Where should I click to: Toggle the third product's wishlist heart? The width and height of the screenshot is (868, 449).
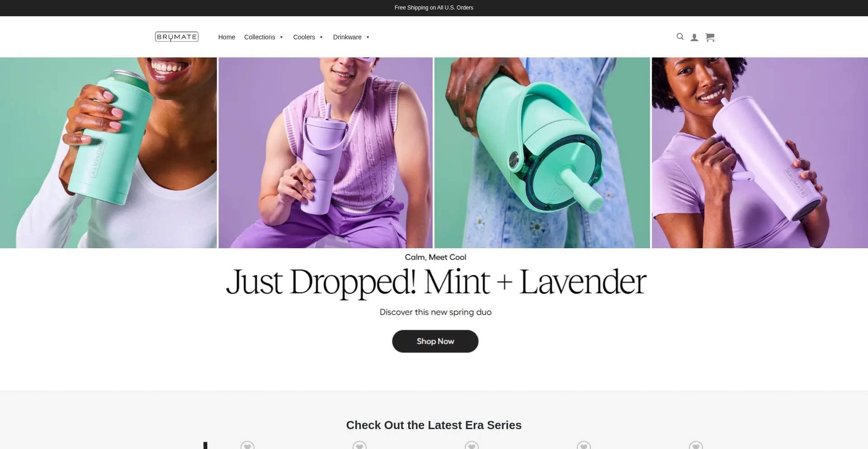coord(472,445)
